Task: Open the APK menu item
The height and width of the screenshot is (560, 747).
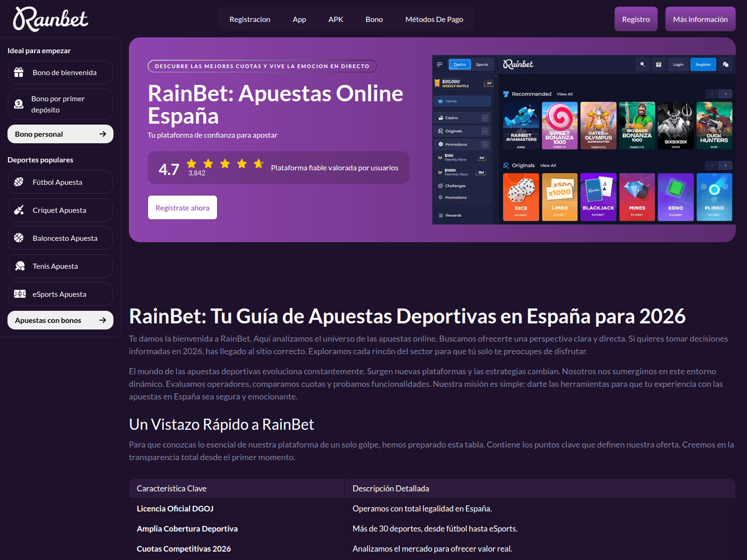Action: (x=336, y=19)
